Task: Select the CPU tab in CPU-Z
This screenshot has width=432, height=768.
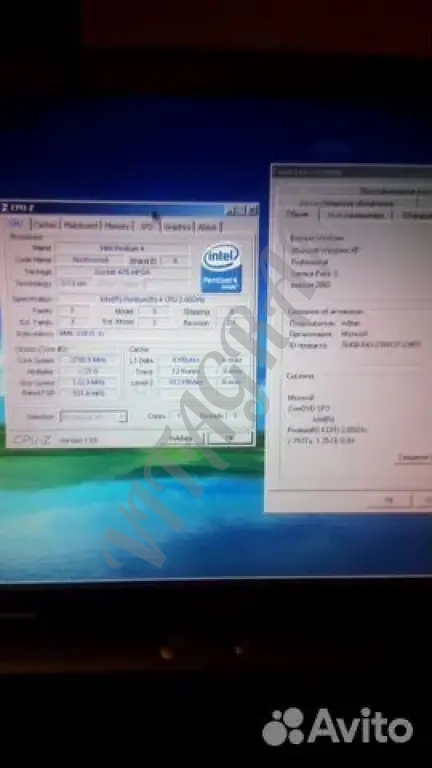Action: click(17, 224)
